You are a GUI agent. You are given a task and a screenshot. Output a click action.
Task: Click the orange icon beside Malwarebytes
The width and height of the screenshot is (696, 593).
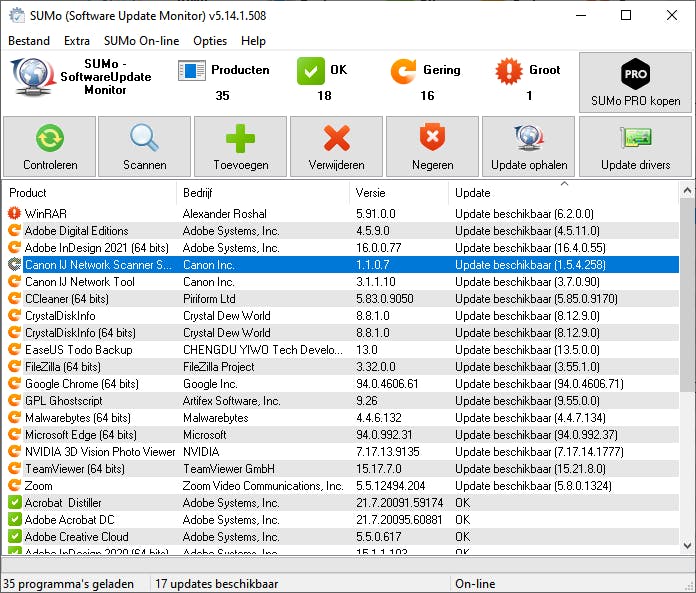[15, 417]
